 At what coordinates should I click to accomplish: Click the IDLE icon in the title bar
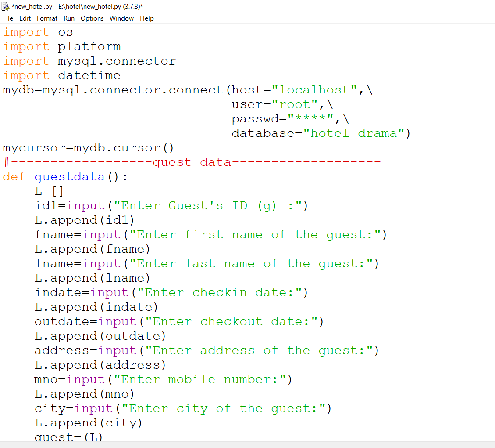6,6
